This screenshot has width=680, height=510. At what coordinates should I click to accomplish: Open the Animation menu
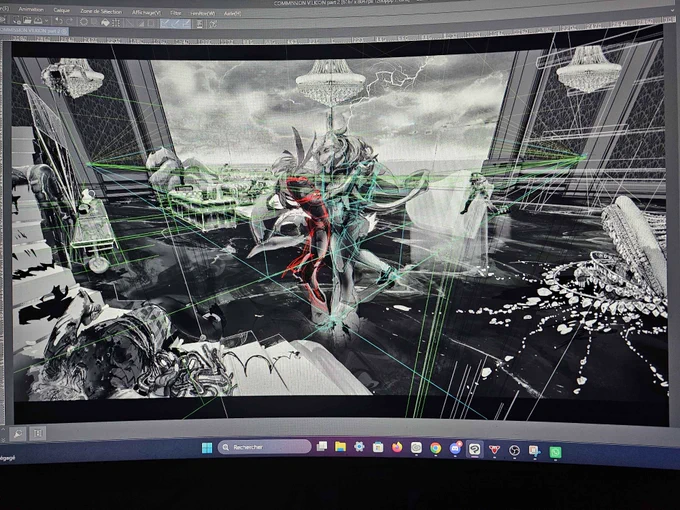coord(31,10)
